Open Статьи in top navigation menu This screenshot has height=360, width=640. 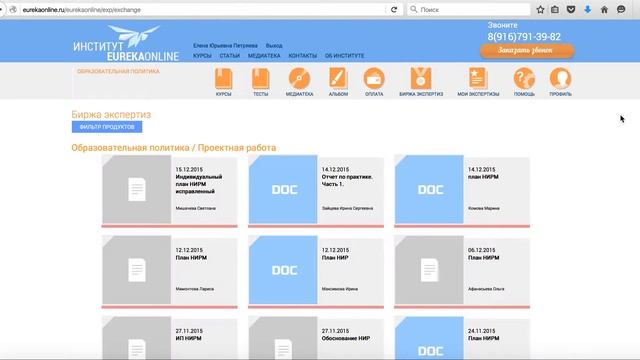click(230, 56)
